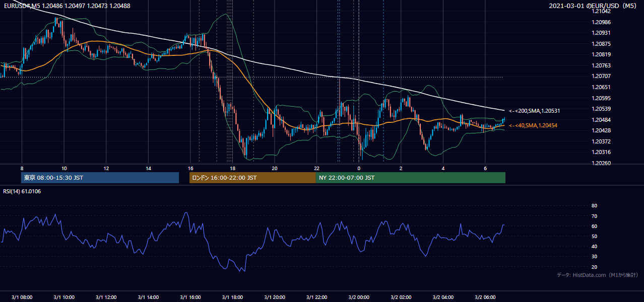This screenshot has height=302, width=644.
Task: Click the 1.20595 price axis label
Action: point(602,98)
